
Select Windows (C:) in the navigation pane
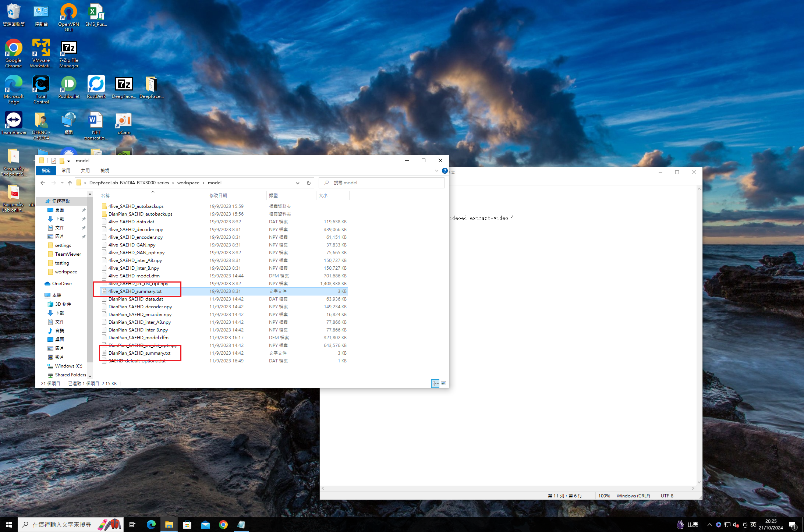coord(68,366)
